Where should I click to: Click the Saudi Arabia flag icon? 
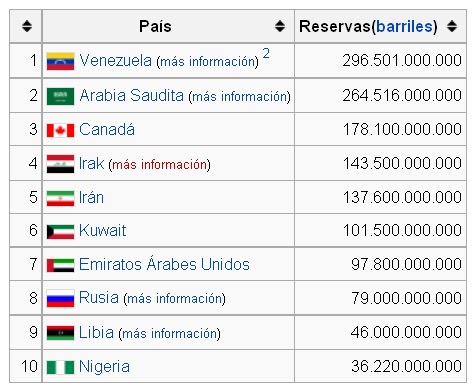(x=60, y=96)
